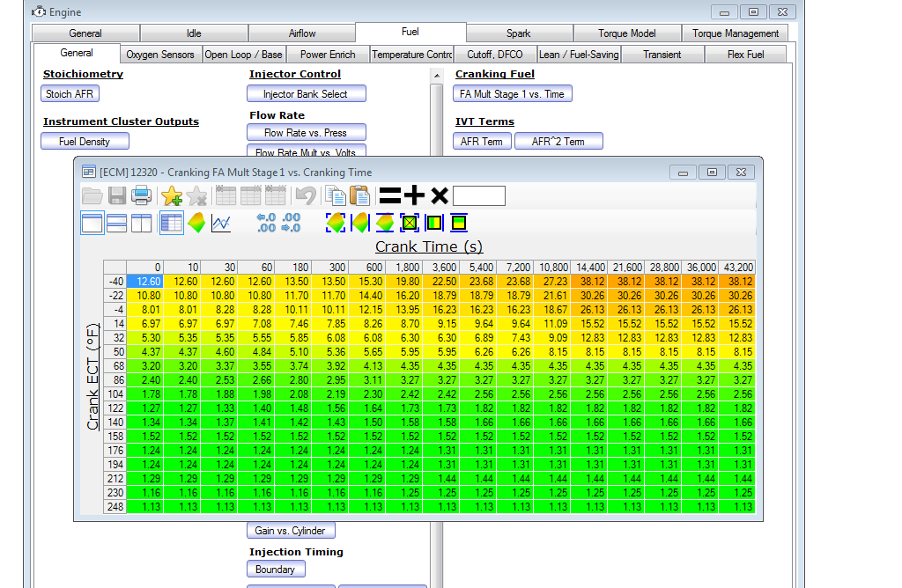Viewport: 902px width, 588px height.
Task: Click the Copy icon in table toolbar
Action: [336, 195]
